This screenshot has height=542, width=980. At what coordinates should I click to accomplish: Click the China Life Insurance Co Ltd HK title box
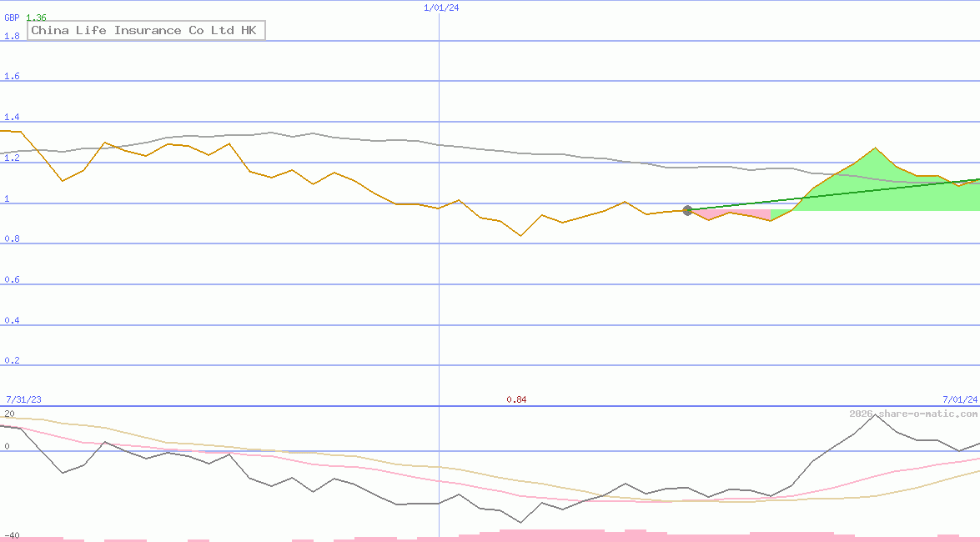point(146,30)
